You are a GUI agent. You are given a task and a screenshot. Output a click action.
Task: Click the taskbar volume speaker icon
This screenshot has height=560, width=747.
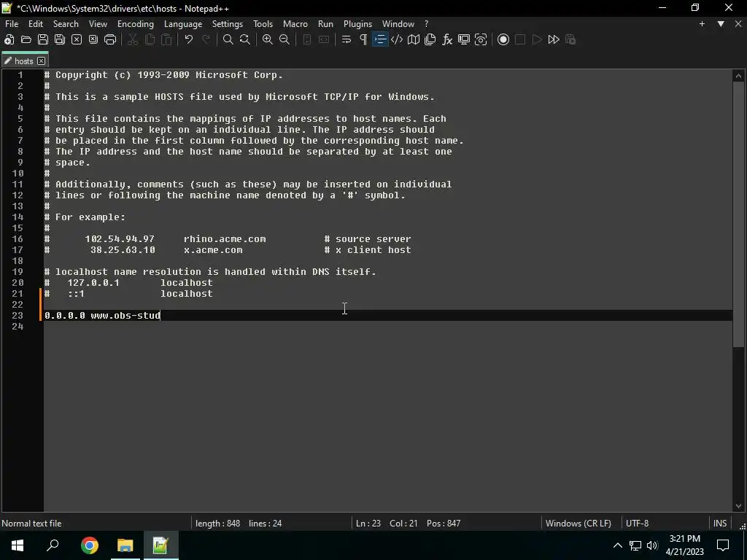(652, 545)
